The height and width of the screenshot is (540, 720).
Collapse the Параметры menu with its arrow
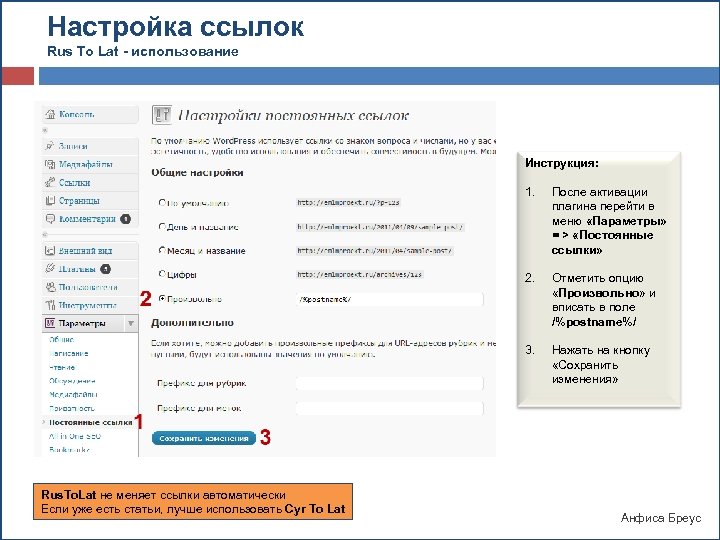(x=131, y=323)
